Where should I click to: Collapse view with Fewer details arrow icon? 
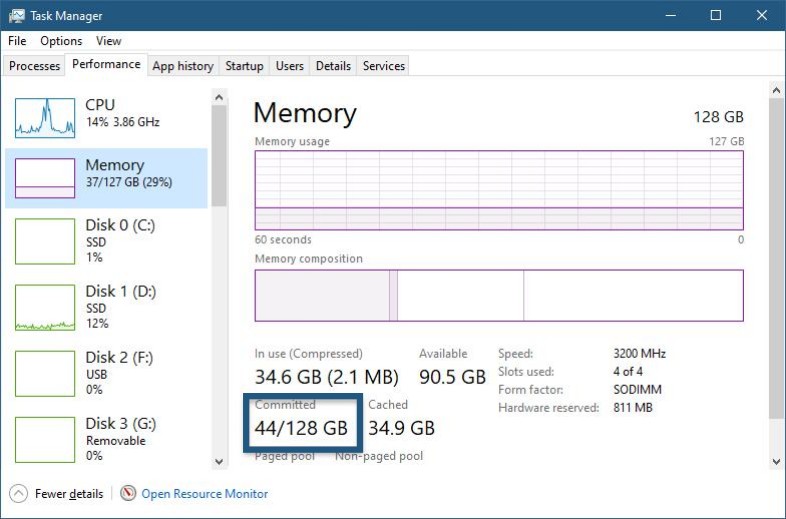click(x=19, y=493)
